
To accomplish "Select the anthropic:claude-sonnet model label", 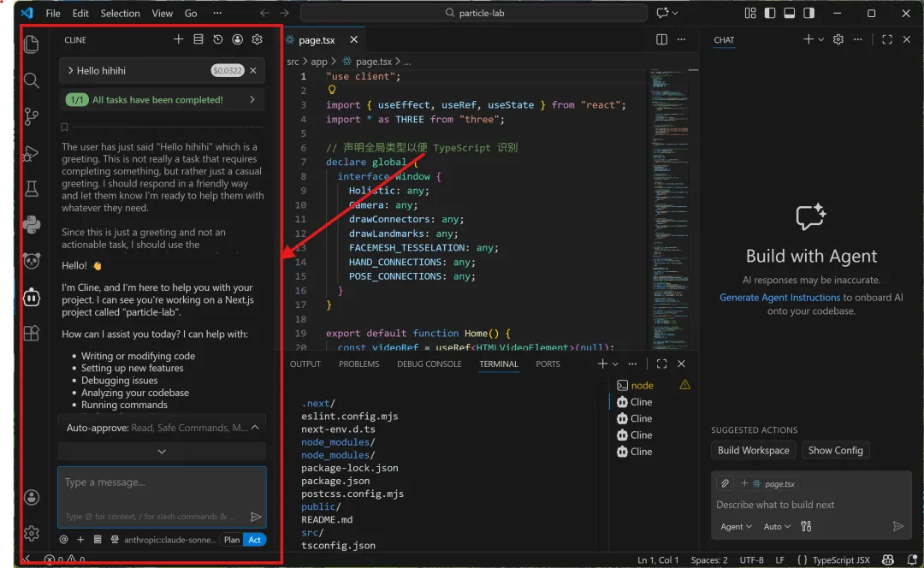I will pos(170,540).
